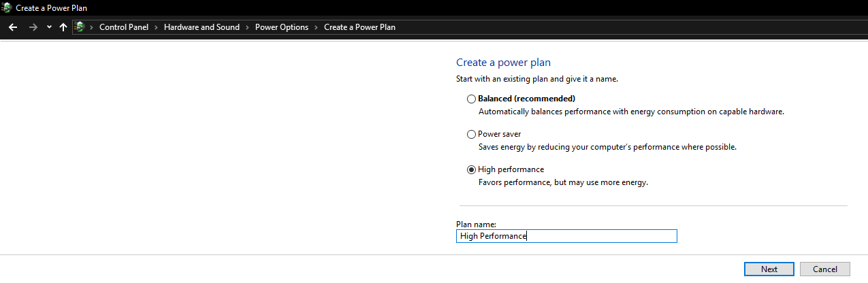Select the Balanced (recommended) radio button
The height and width of the screenshot is (283, 868).
[x=471, y=99]
